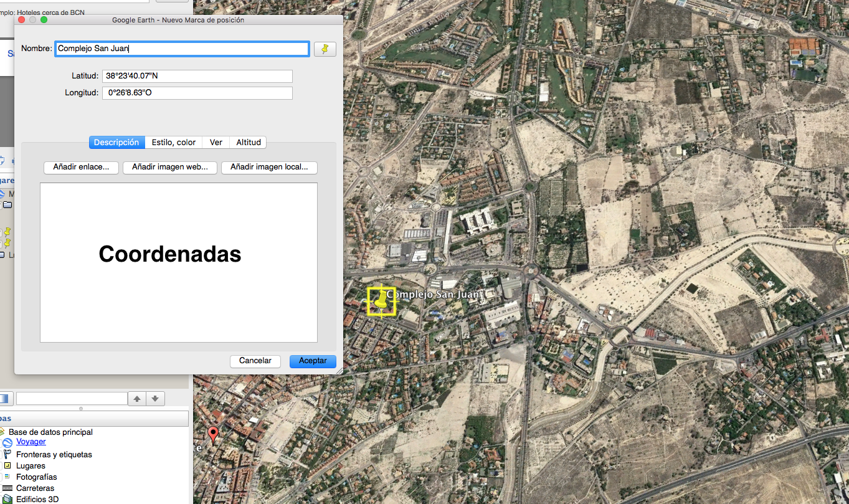Click into the Latitud coordinate field

(x=197, y=76)
